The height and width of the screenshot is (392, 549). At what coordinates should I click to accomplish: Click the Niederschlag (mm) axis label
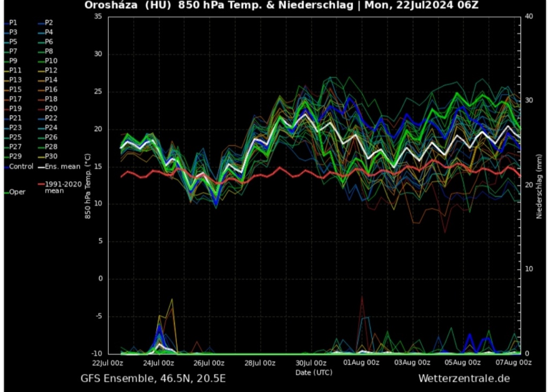[539, 185]
